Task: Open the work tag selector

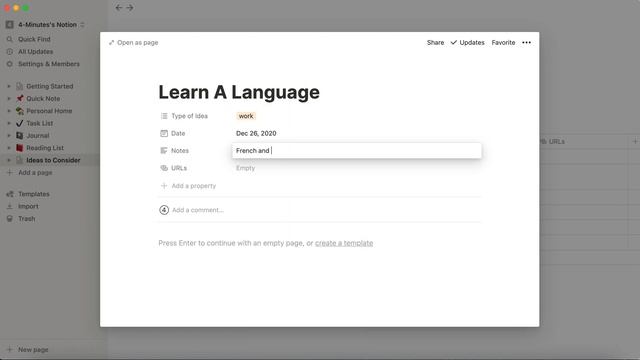Action: [x=246, y=116]
